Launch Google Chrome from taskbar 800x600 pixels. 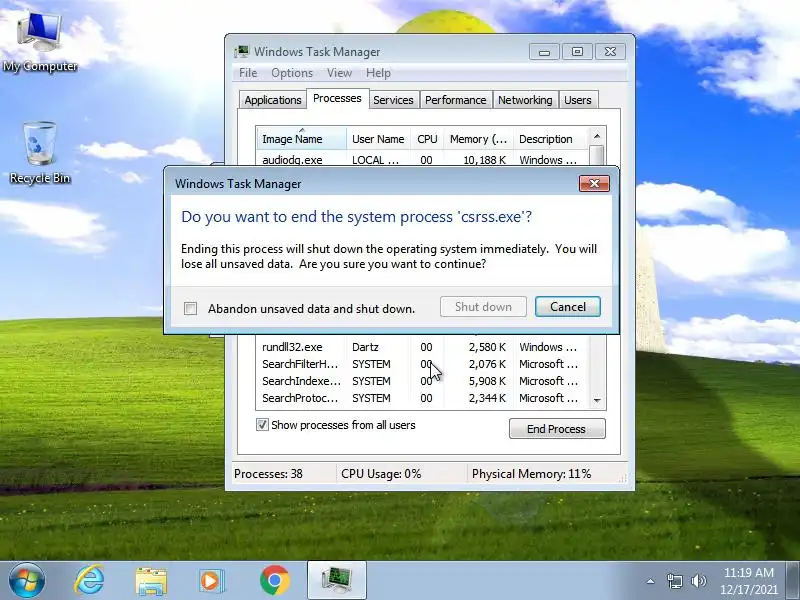(274, 581)
